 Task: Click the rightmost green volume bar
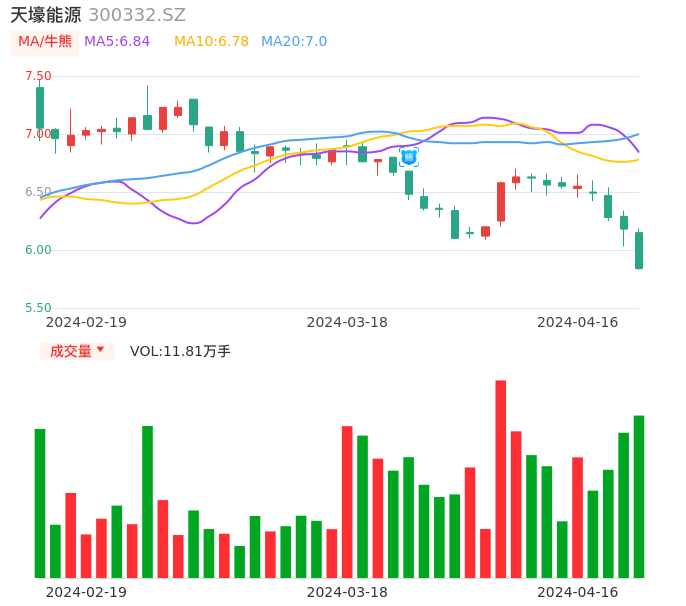pos(639,497)
